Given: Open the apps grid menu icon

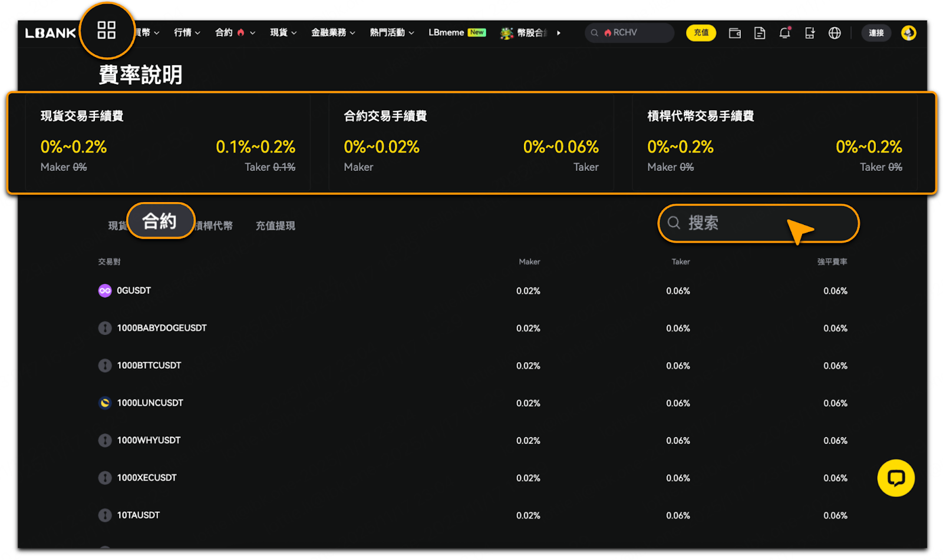Looking at the screenshot, I should pyautogui.click(x=107, y=30).
